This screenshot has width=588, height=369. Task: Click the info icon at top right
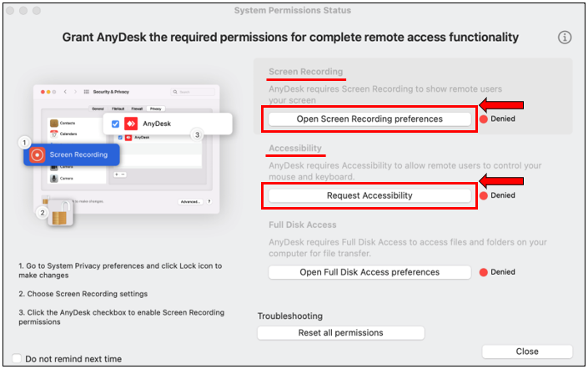[565, 38]
